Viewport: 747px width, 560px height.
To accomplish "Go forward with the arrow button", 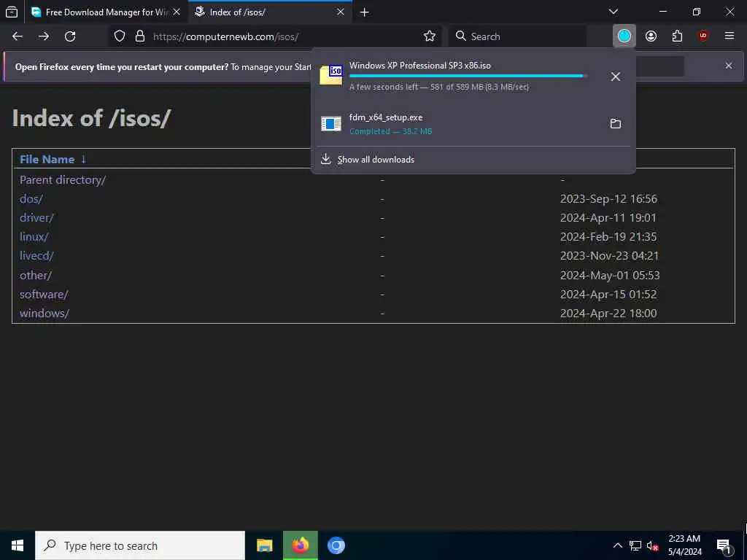I will [x=44, y=36].
